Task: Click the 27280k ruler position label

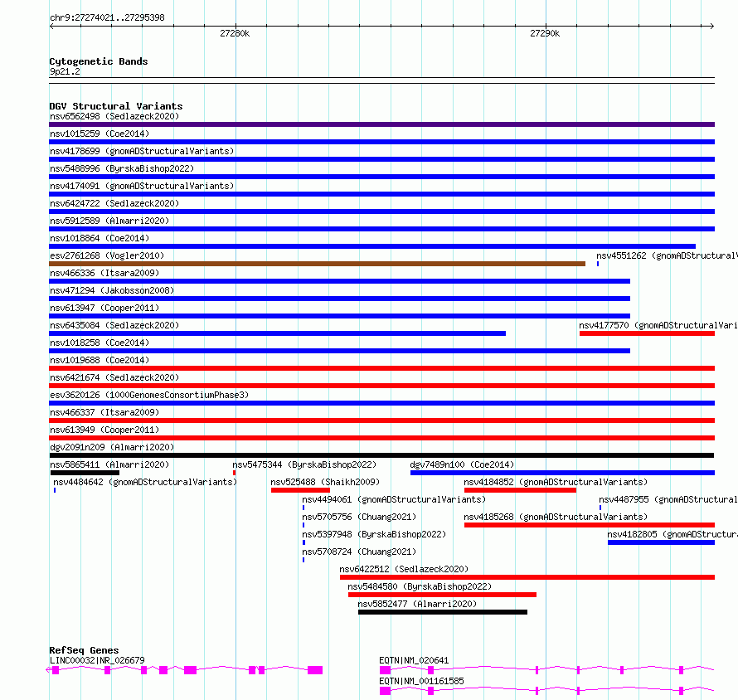Action: tap(235, 33)
